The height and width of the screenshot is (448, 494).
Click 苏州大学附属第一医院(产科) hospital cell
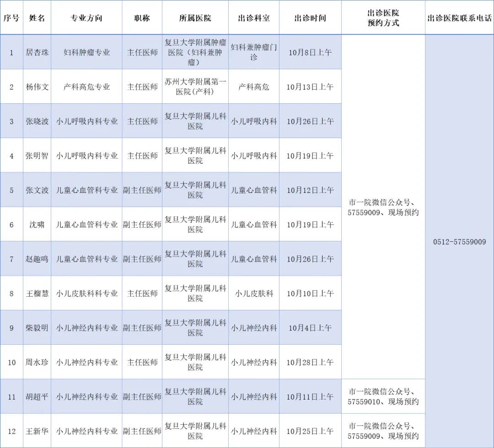coord(195,87)
